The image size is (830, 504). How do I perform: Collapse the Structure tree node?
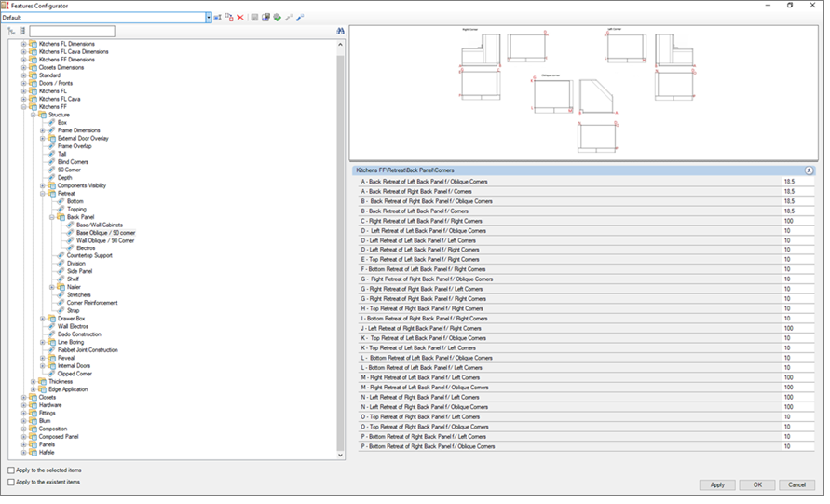pos(34,115)
